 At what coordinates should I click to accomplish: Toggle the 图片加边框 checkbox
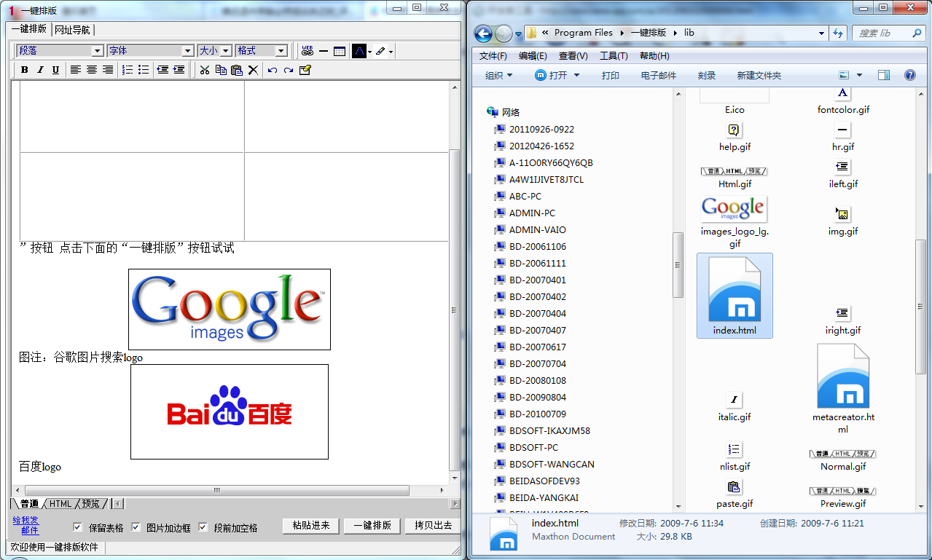(136, 527)
